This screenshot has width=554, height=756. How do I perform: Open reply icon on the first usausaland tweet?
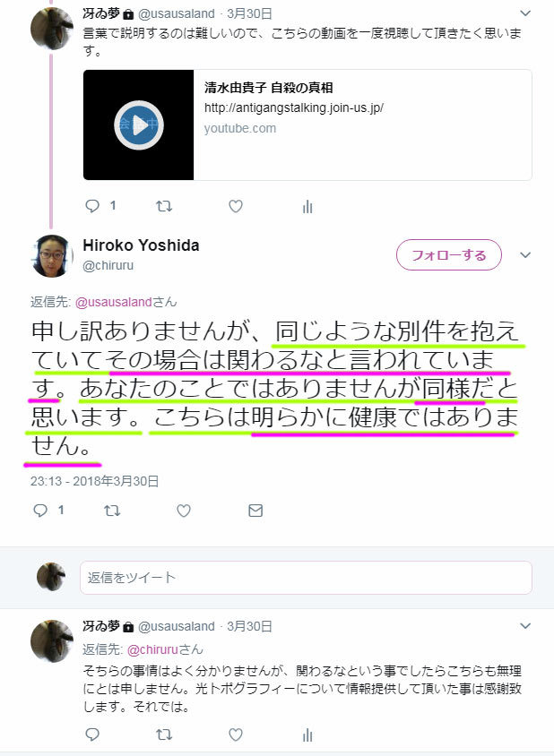coord(92,206)
